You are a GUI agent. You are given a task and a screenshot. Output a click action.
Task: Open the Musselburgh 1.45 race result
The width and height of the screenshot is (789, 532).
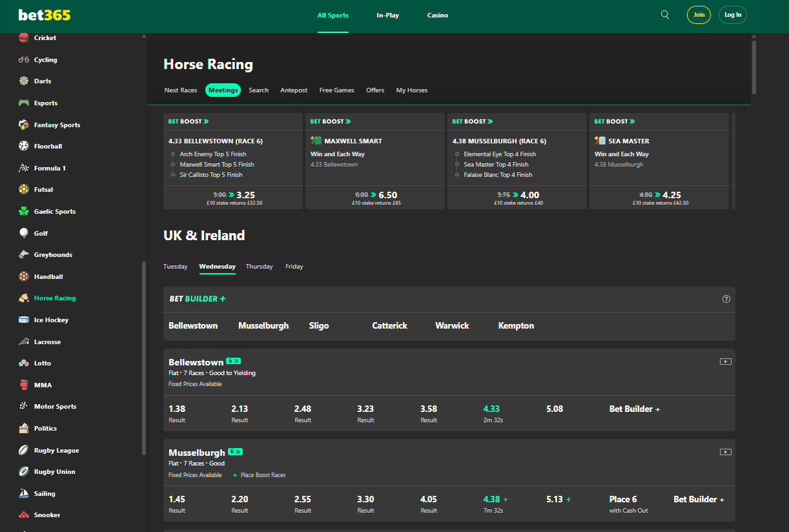click(177, 504)
